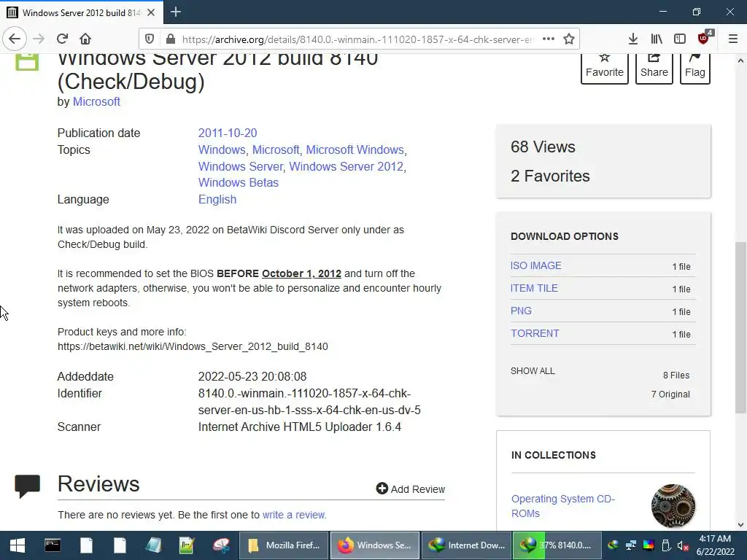Show all download files
The image size is (747, 560).
tap(533, 371)
